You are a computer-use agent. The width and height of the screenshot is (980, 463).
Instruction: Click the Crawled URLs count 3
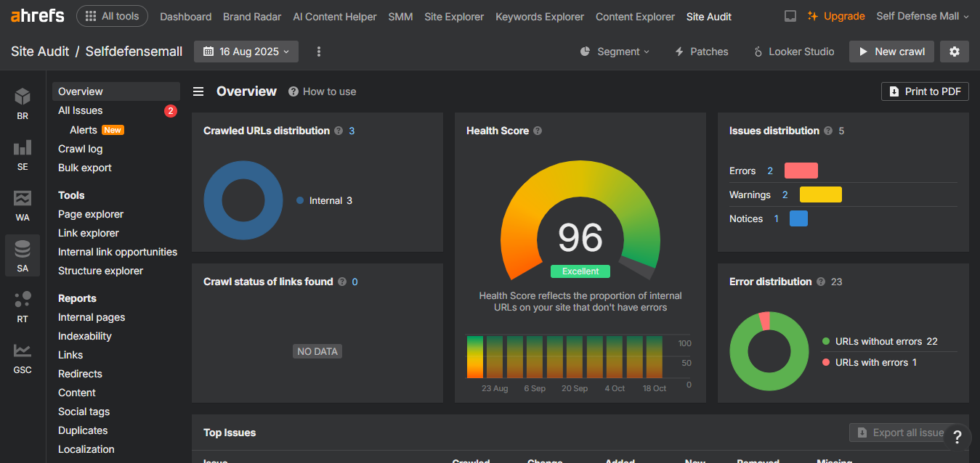[x=352, y=131]
